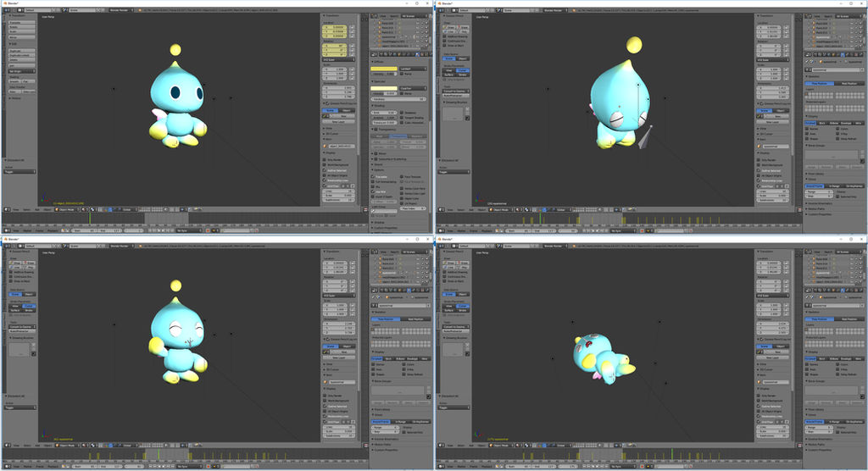This screenshot has height=471, width=868.
Task: Expand Inverse Kinematics panel in top-right window
Action: point(819,203)
